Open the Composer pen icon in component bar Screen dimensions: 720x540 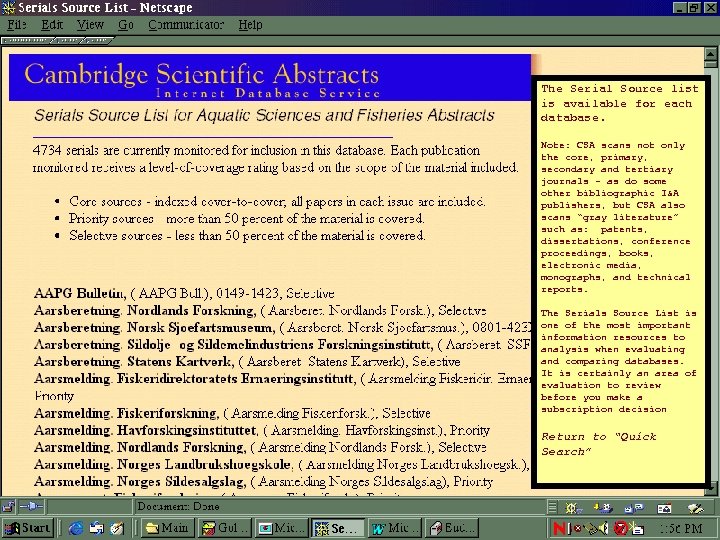tap(695, 507)
